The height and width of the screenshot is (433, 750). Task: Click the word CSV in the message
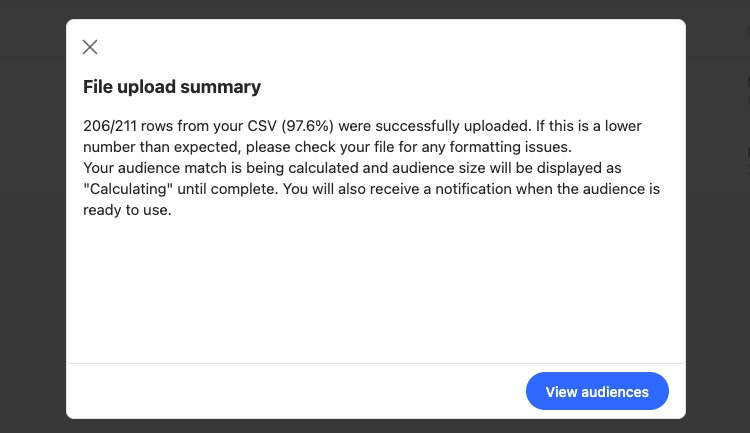click(262, 126)
